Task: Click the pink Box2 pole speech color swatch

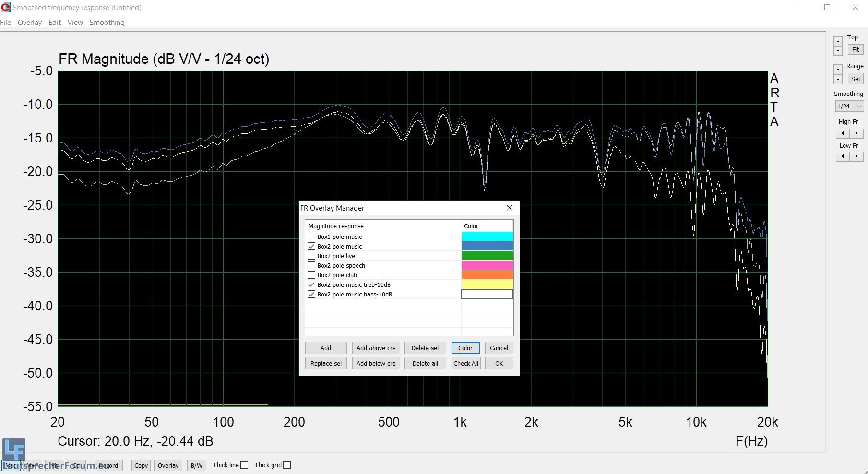Action: (x=487, y=265)
